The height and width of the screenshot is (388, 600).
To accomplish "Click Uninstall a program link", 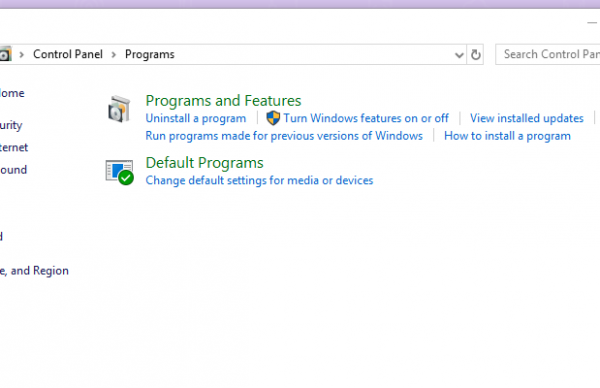I will (196, 118).
